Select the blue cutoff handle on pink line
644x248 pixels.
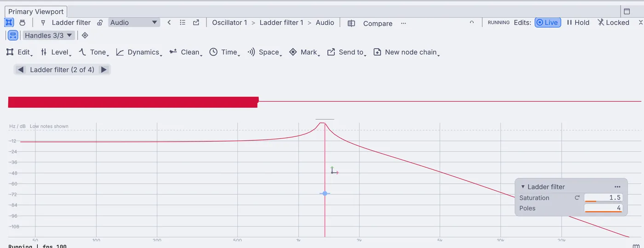click(325, 193)
